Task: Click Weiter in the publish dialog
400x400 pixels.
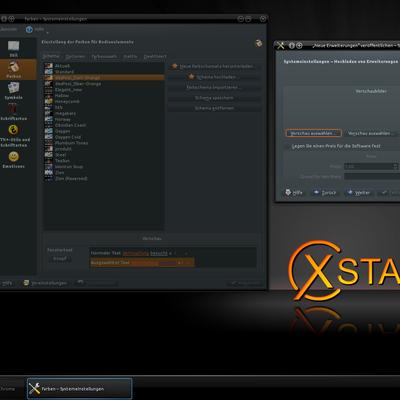Action: point(359,193)
